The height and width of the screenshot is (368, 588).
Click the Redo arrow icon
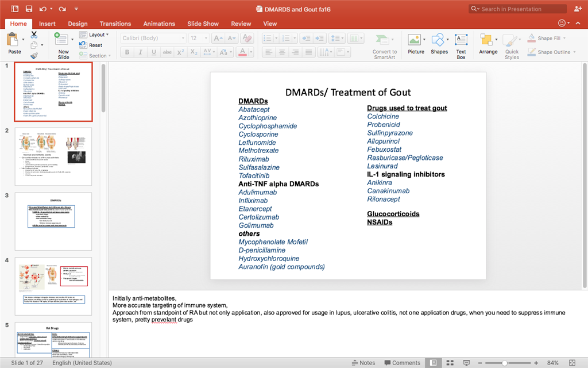[x=62, y=9]
